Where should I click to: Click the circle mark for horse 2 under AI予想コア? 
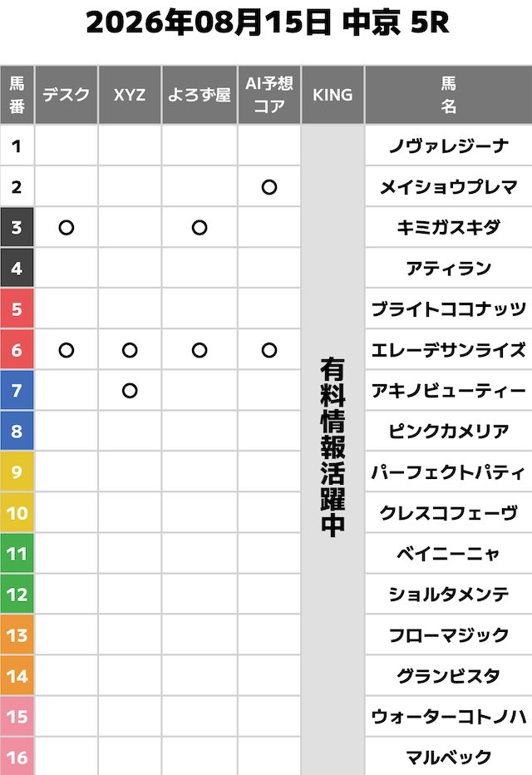tap(269, 187)
